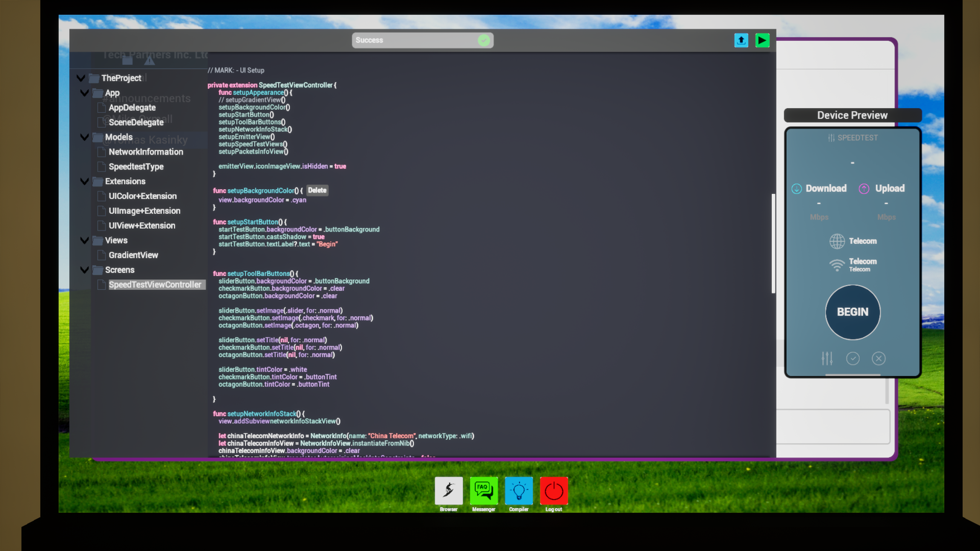
Task: Click the func setupNetworkInfoStack() line
Action: click(x=259, y=414)
